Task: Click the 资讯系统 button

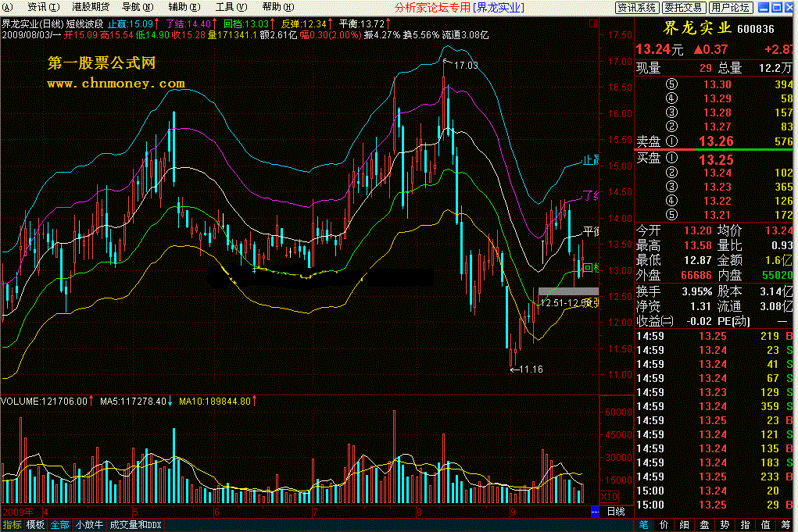Action: point(637,8)
